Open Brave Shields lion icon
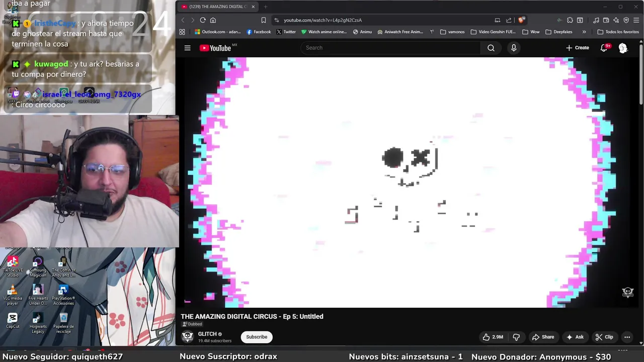This screenshot has width=644, height=362. tap(521, 20)
